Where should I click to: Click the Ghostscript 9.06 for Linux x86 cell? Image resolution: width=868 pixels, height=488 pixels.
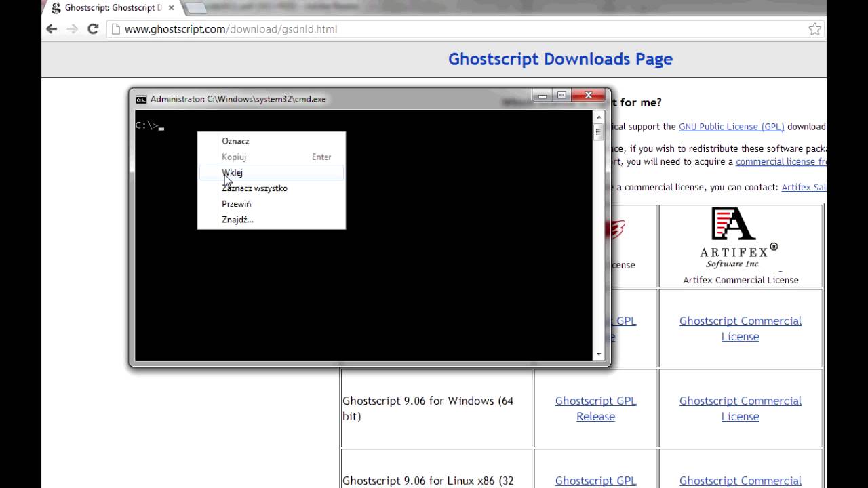(437, 469)
